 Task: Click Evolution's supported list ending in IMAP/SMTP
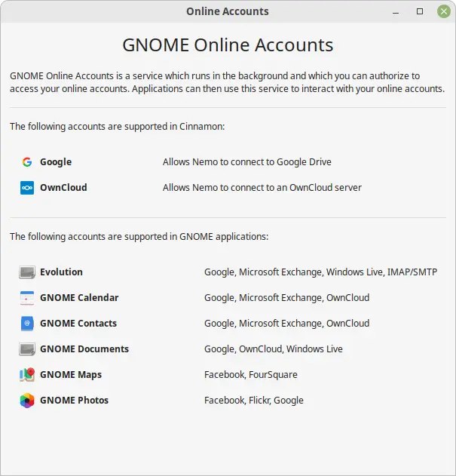click(320, 272)
